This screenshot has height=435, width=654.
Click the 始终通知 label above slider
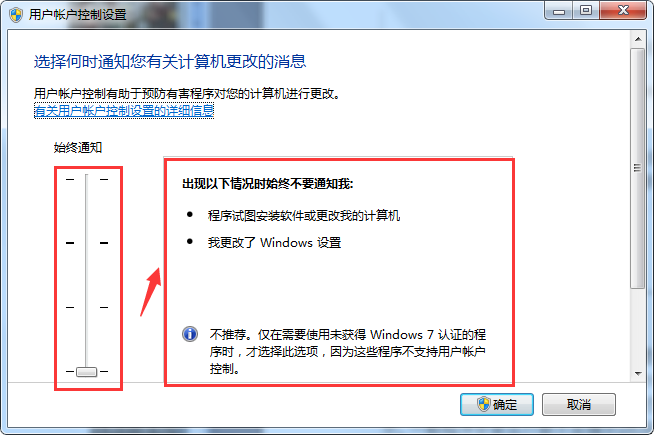point(78,147)
